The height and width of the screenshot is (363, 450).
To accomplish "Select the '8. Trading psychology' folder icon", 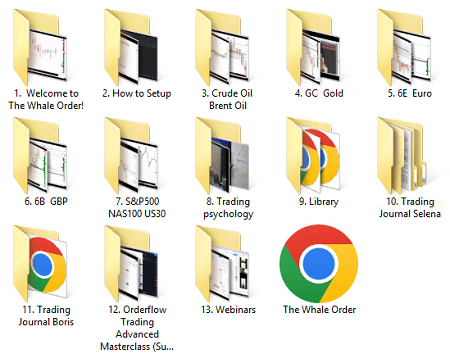I will tap(222, 155).
